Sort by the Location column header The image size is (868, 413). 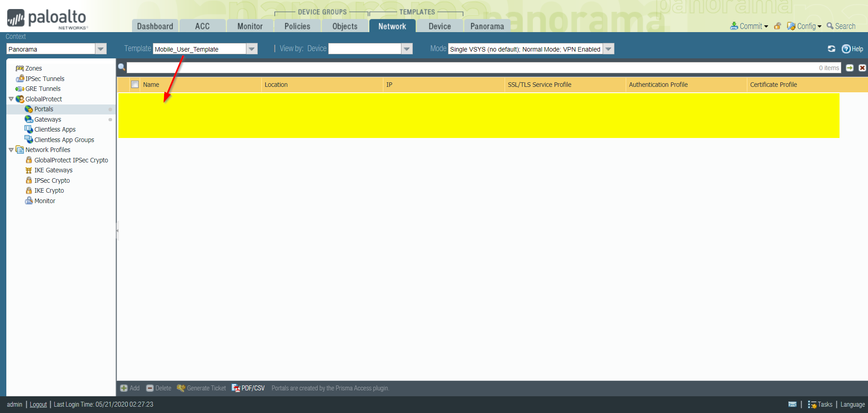click(322, 85)
